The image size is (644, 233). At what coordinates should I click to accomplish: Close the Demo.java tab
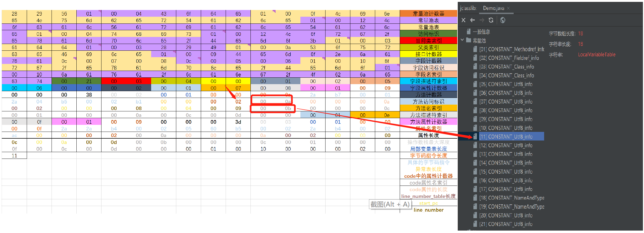[509, 8]
